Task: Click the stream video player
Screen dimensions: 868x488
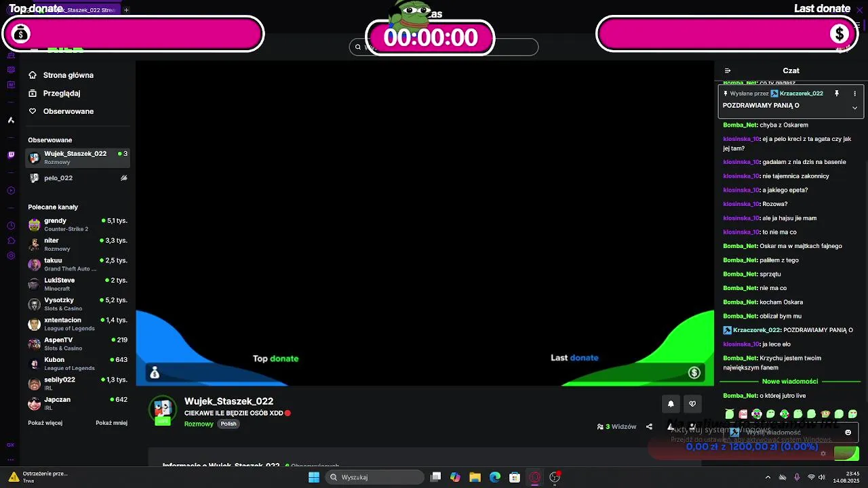Action: [x=425, y=224]
